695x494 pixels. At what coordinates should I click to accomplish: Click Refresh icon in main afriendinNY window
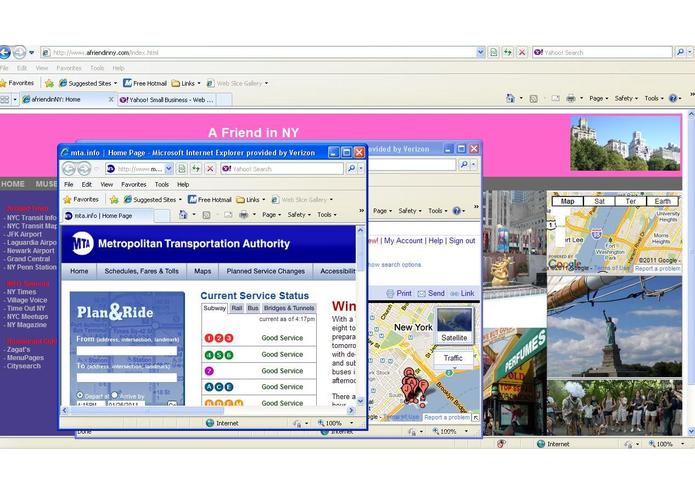pyautogui.click(x=508, y=52)
